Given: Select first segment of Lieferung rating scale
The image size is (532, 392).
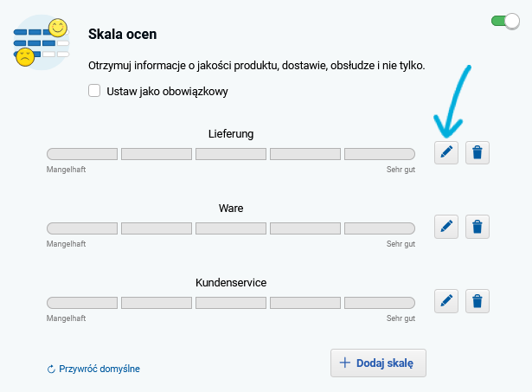Looking at the screenshot, I should click(x=82, y=154).
